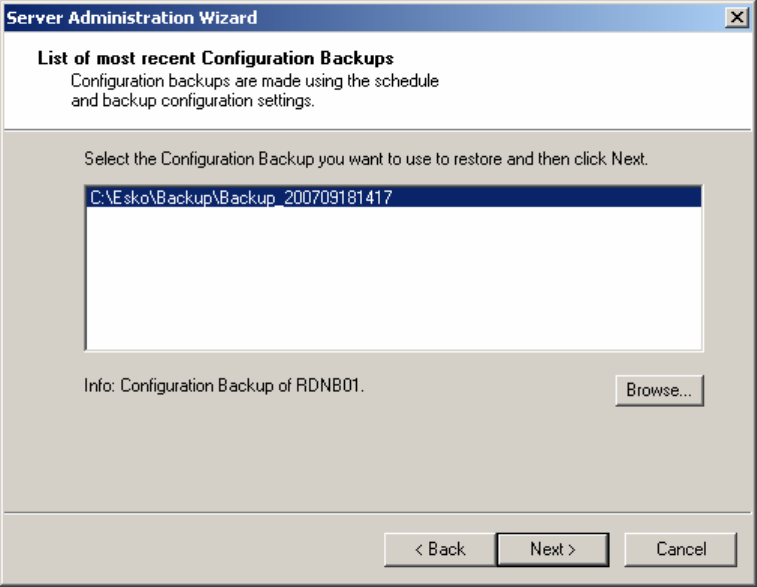Click the Select the Configuration Backup instruction text
Screen dimensions: 757x587
[x=367, y=159]
